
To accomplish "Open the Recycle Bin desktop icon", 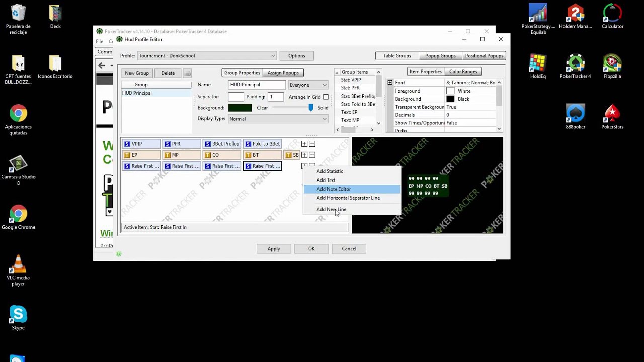I will (18, 19).
